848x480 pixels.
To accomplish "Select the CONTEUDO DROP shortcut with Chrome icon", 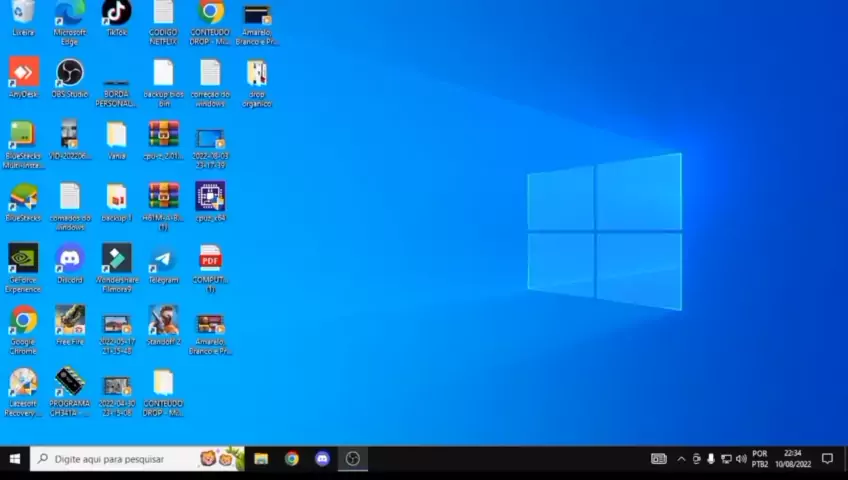I will pyautogui.click(x=210, y=21).
